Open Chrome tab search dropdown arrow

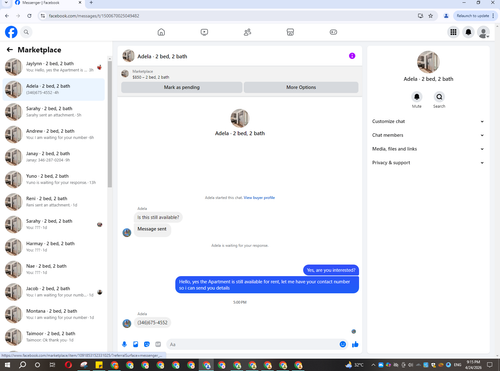click(6, 3)
